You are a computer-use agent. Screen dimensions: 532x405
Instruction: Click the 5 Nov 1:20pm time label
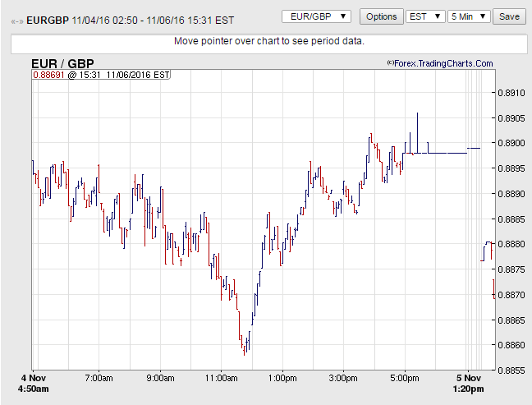point(469,384)
